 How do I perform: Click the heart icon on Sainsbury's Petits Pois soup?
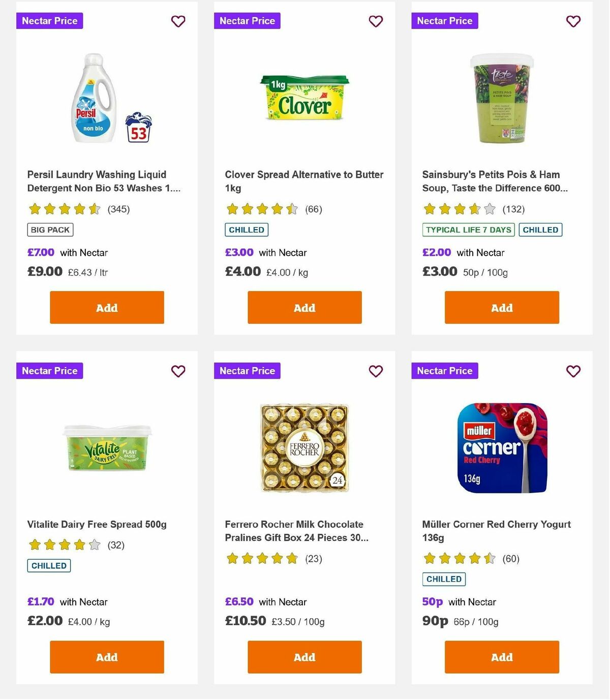coord(573,21)
